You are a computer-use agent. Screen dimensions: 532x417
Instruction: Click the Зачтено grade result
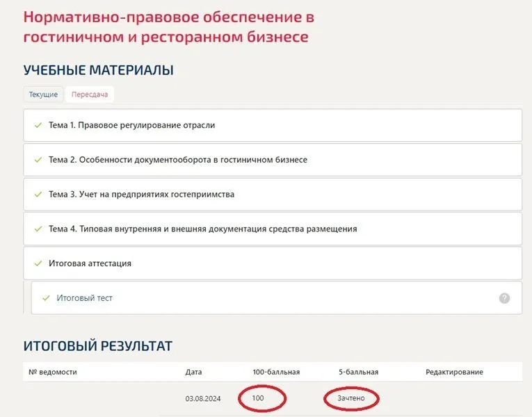[x=350, y=398]
